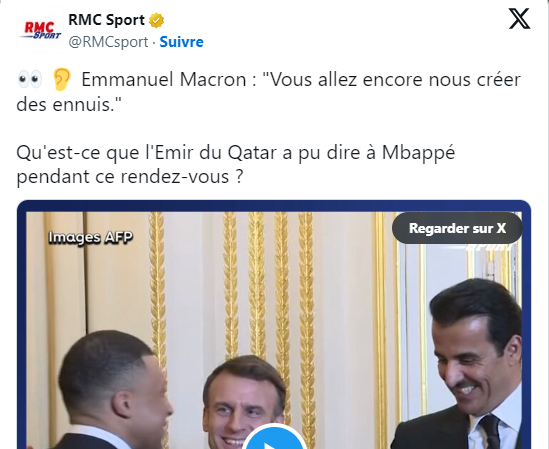Click the Images AFP caption on the video
This screenshot has width=549, height=449.
pos(91,237)
